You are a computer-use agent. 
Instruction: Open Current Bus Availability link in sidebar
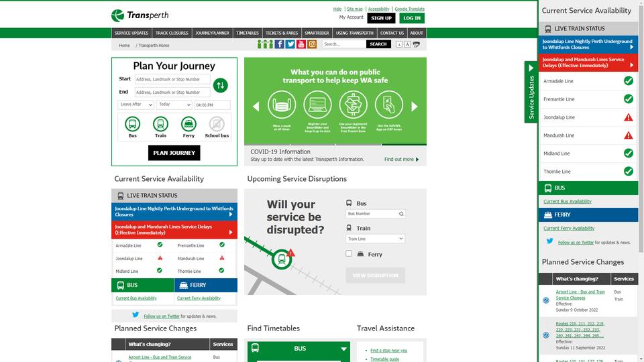(568, 202)
